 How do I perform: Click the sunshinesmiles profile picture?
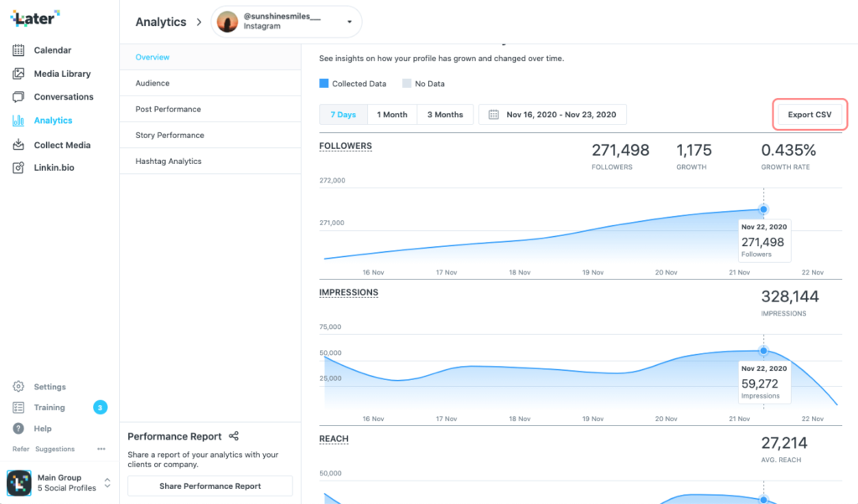[227, 22]
